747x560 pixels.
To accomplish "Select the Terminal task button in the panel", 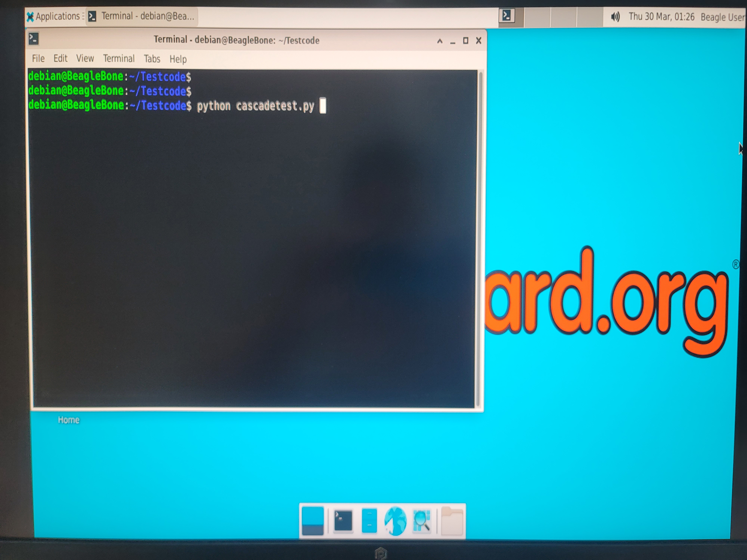I will point(142,16).
